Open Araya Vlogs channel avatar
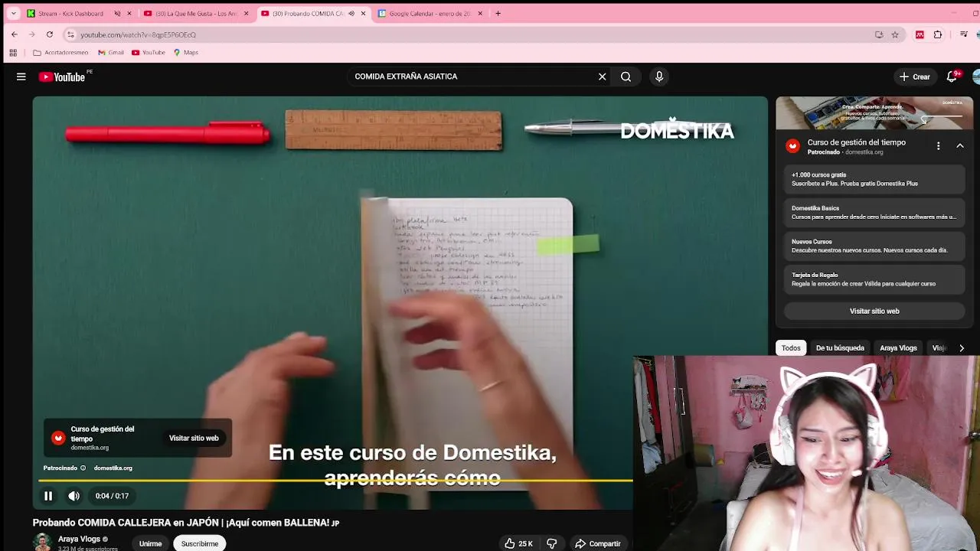 pos(43,542)
